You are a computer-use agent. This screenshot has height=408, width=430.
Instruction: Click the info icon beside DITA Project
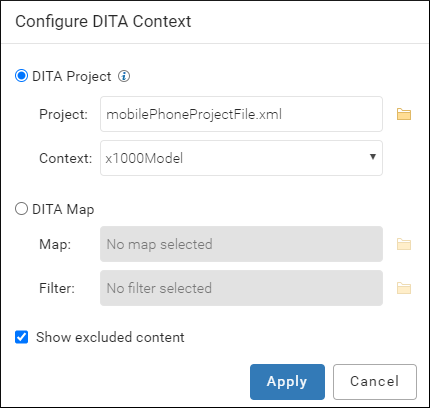[x=124, y=76]
